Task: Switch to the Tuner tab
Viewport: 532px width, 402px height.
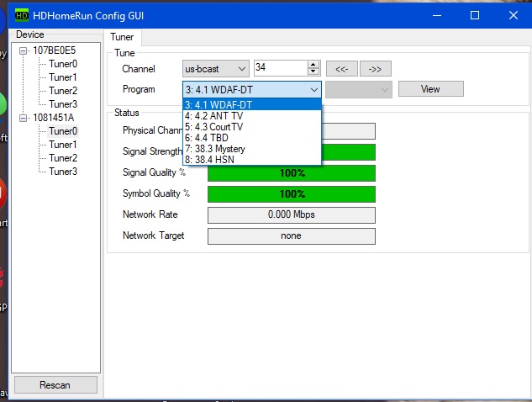Action: pos(122,37)
